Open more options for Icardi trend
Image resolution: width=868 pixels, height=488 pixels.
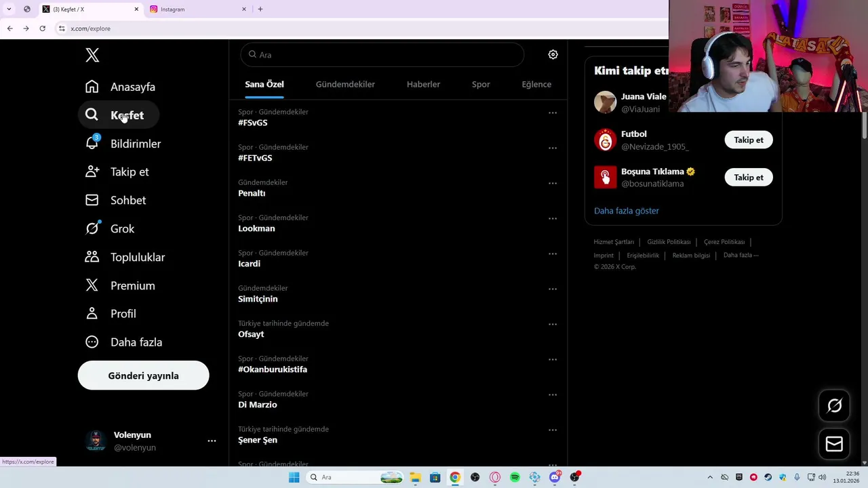(553, 254)
